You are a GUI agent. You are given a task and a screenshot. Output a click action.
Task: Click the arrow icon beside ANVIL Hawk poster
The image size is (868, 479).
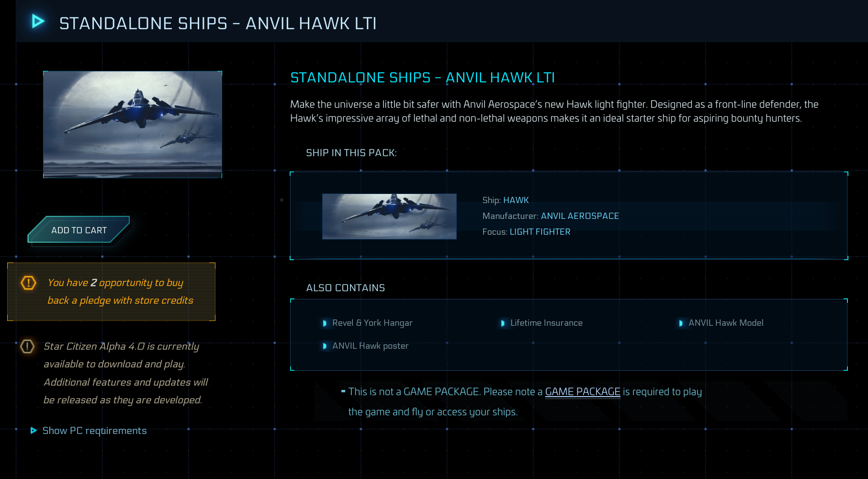tap(325, 346)
